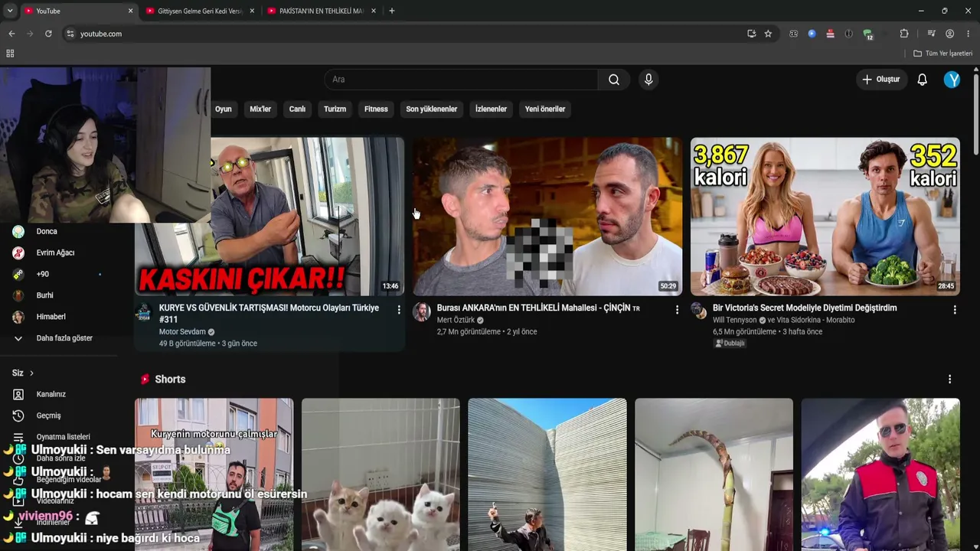
Task: Select the Fitness filter chip
Action: (376, 109)
